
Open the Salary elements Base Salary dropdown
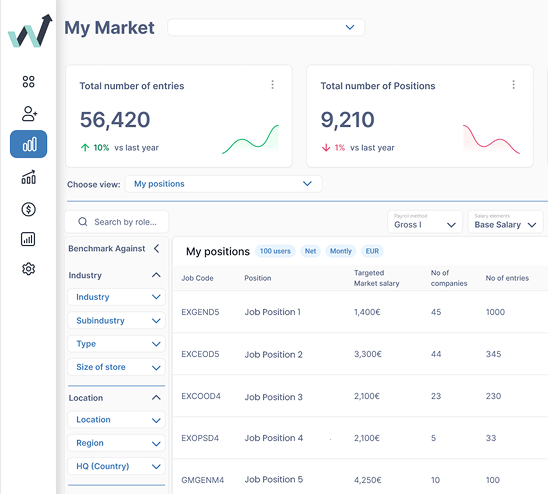[505, 222]
